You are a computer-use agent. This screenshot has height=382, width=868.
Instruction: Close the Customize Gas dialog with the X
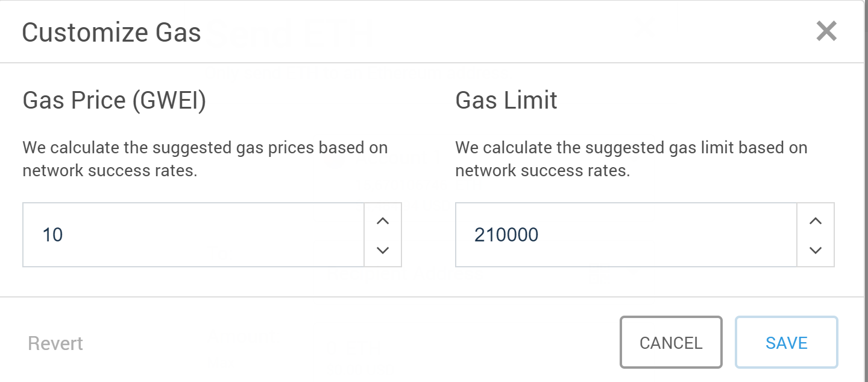[x=826, y=31]
